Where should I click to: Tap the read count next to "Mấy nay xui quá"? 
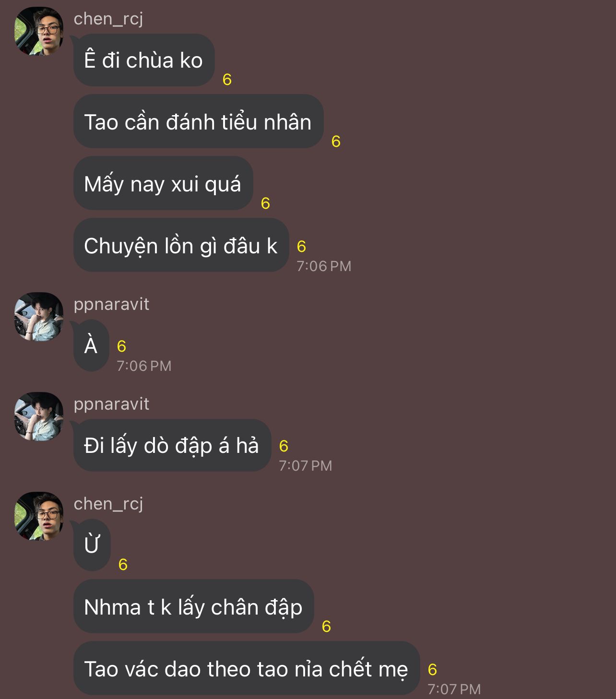tap(265, 203)
